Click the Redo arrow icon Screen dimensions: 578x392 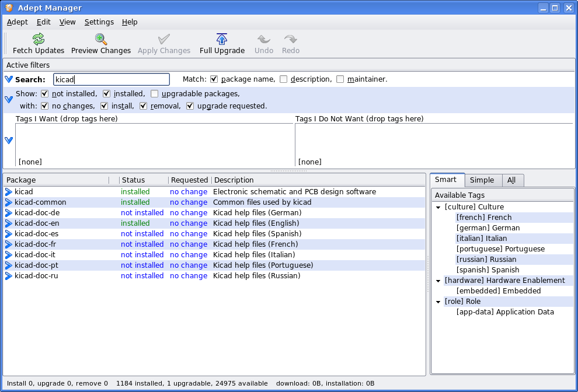290,39
